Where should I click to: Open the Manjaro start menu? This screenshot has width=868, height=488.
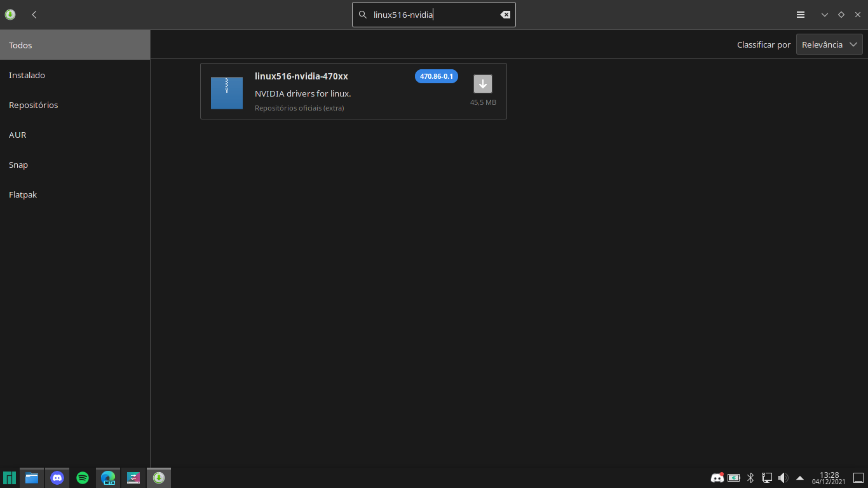point(10,478)
